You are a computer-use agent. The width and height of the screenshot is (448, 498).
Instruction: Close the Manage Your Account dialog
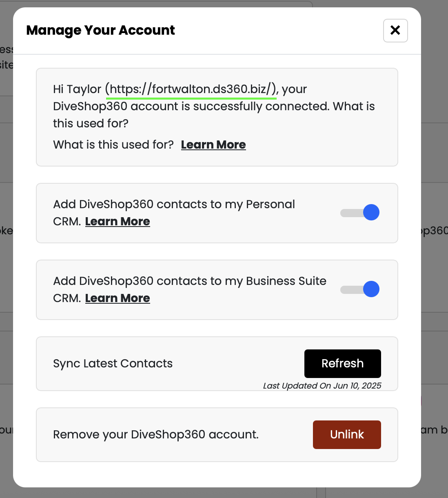click(395, 31)
